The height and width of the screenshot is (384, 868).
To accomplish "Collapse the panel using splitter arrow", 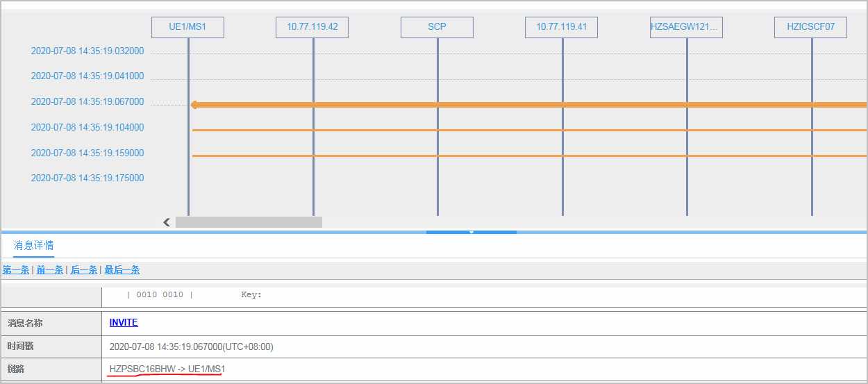I will (x=471, y=232).
